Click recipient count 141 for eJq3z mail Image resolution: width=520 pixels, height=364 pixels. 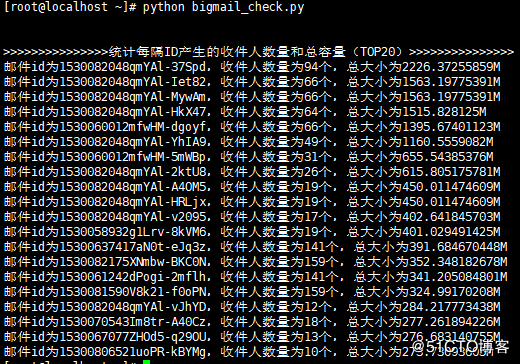[x=314, y=247]
